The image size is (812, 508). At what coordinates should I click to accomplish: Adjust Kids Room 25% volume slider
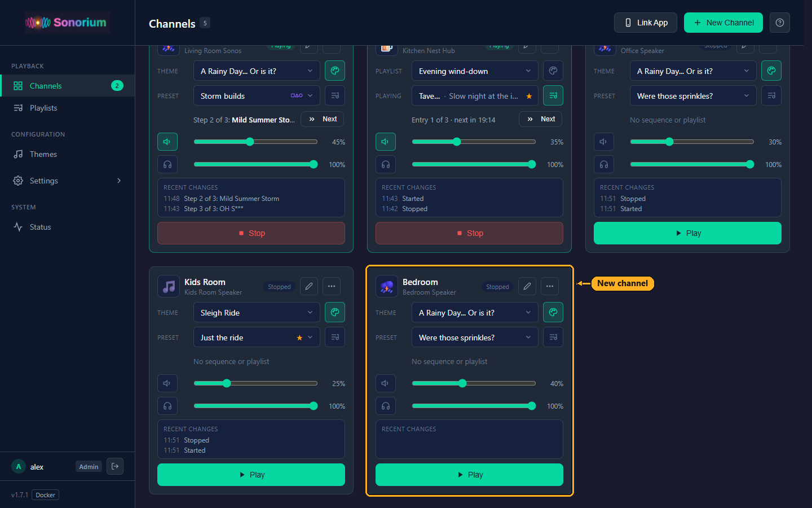255,383
